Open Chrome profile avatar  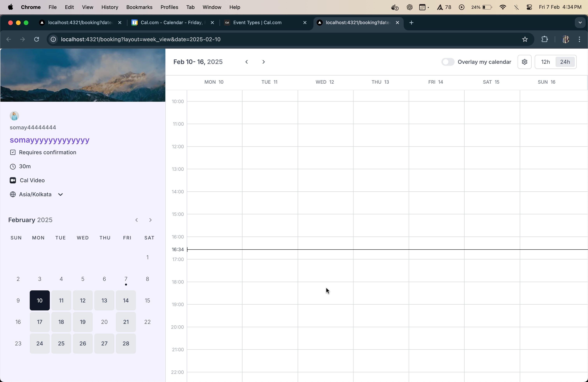[x=565, y=39]
